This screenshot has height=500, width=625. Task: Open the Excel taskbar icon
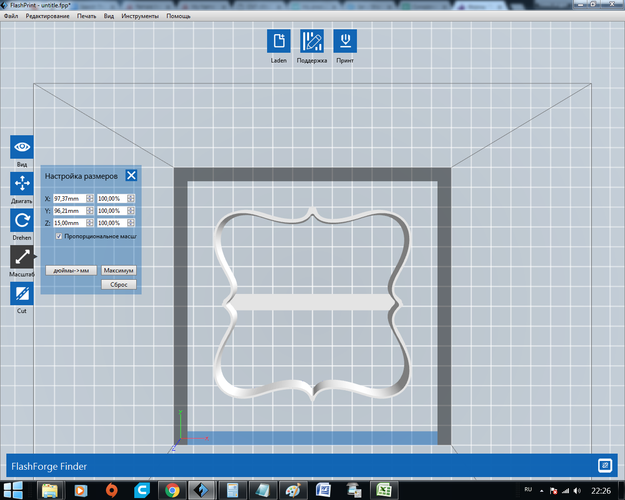coord(384,490)
